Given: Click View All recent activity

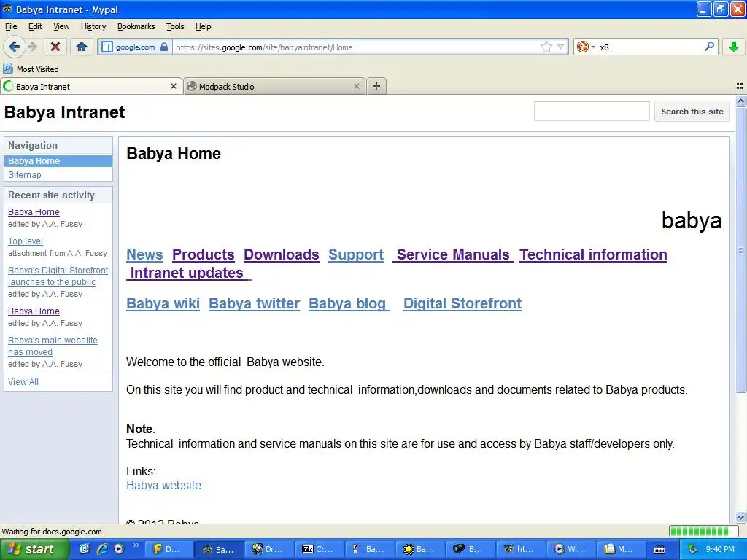Looking at the screenshot, I should coord(23,382).
